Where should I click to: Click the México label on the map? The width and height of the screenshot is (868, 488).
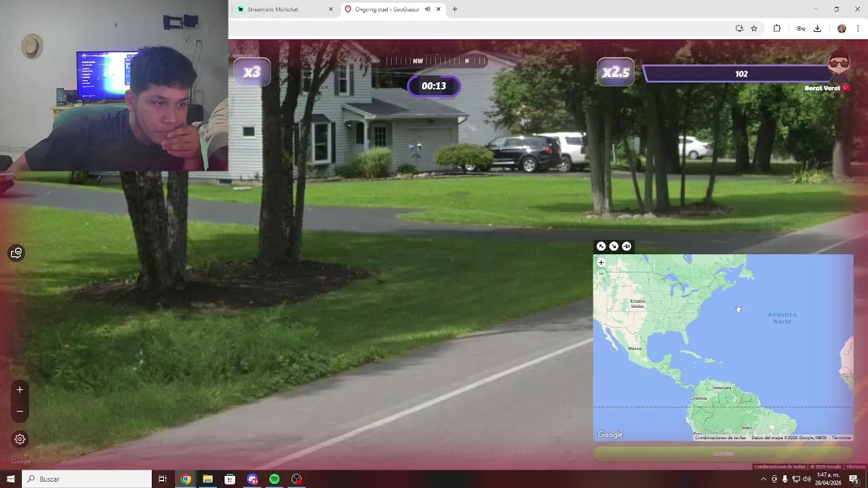click(x=635, y=348)
